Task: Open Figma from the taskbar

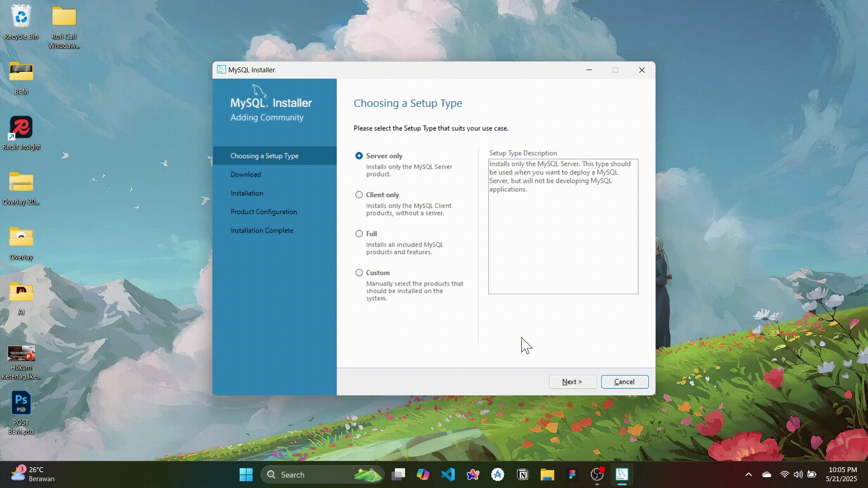Action: [572, 474]
